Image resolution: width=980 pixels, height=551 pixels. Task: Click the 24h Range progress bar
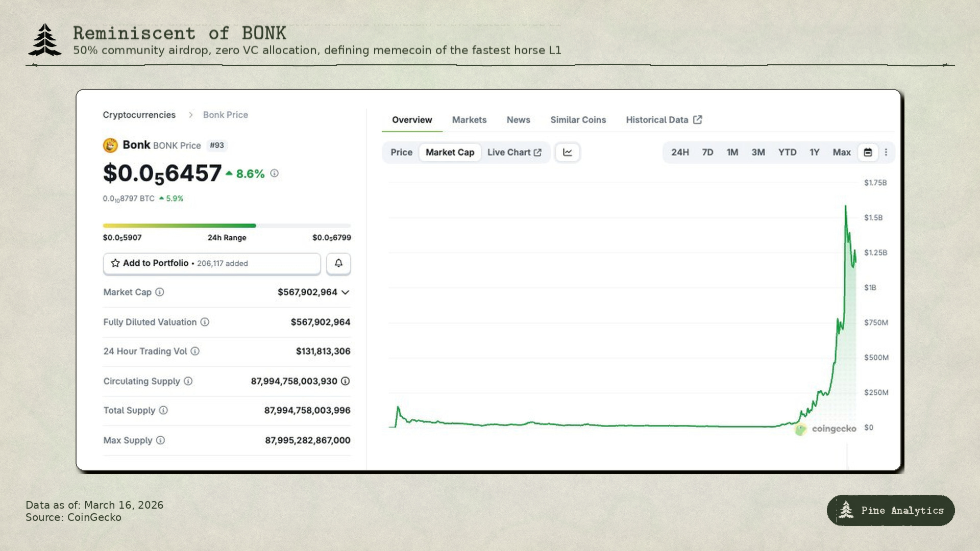coord(227,226)
